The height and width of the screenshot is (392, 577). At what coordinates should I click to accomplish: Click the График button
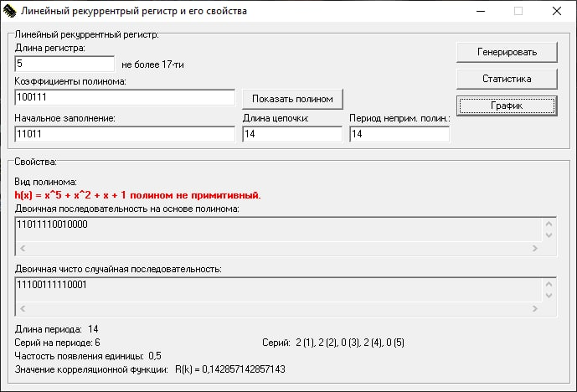coord(507,106)
